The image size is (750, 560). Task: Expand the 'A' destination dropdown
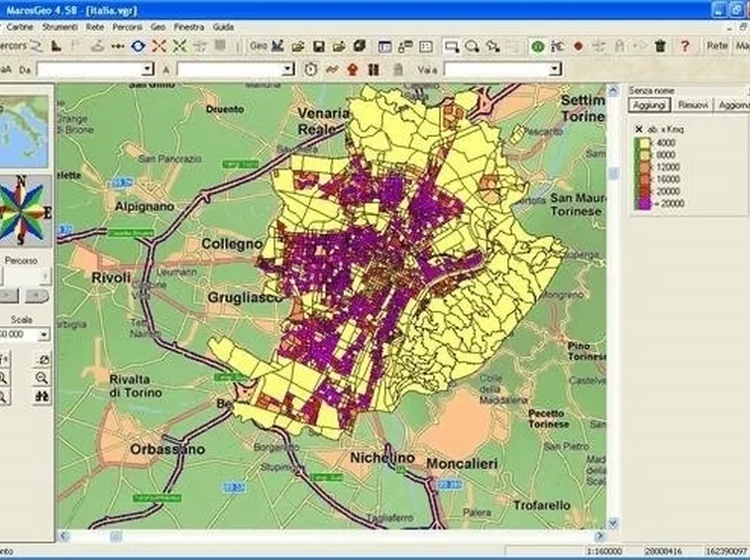pyautogui.click(x=288, y=70)
